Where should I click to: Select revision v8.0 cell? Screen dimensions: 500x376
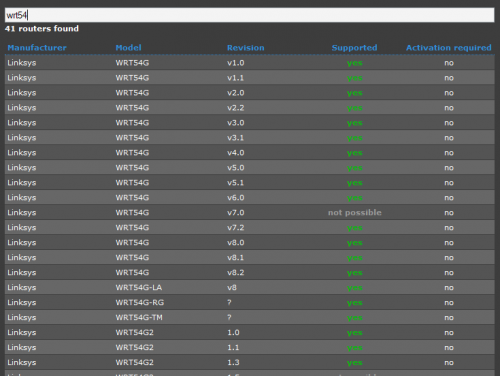[236, 243]
